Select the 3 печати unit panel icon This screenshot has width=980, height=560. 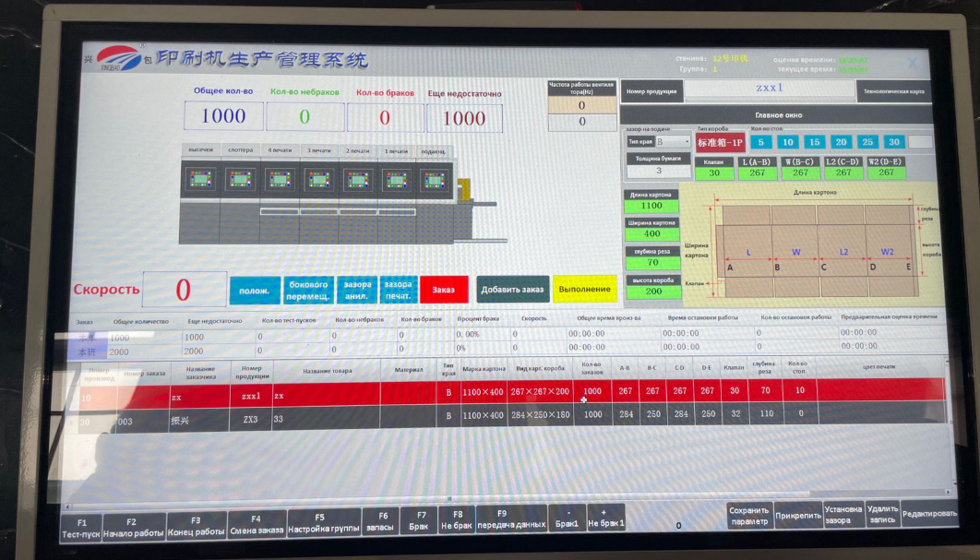pos(319,179)
